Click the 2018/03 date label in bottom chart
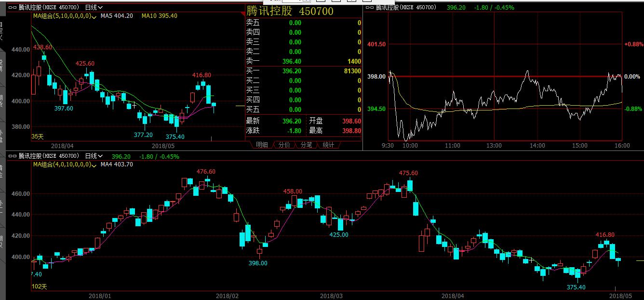 331,296
